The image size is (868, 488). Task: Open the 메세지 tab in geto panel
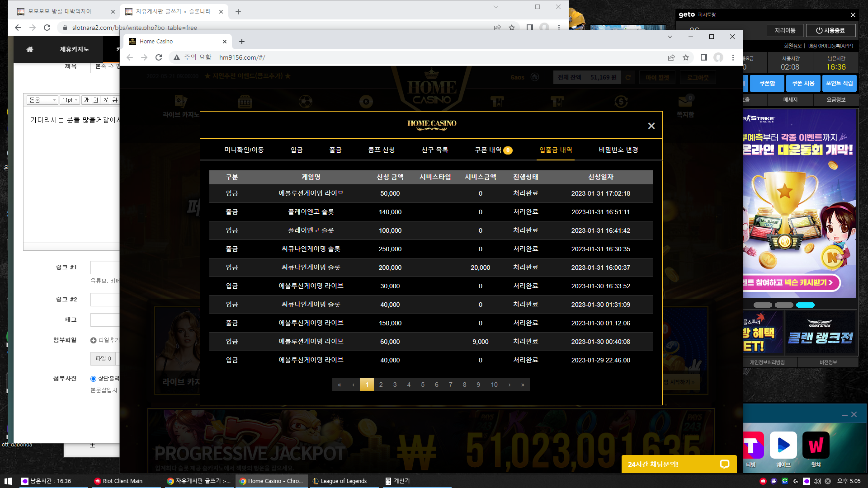[x=790, y=100]
